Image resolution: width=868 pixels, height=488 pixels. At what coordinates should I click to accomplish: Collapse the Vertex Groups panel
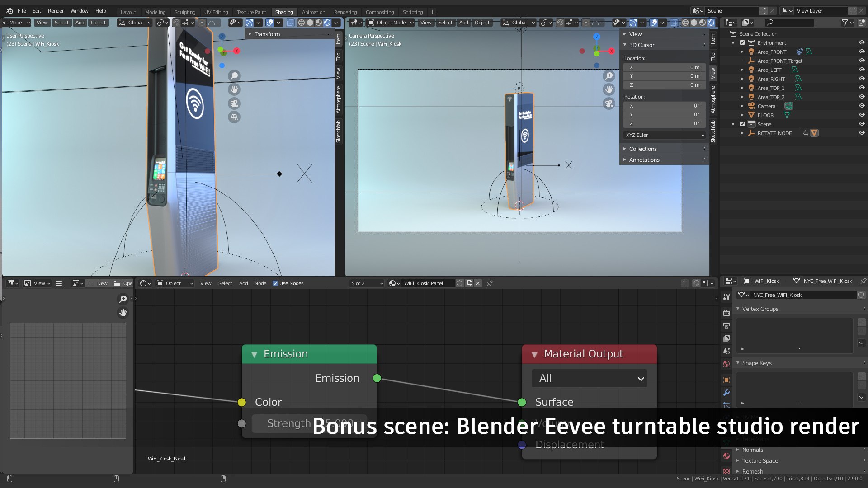pyautogui.click(x=760, y=309)
